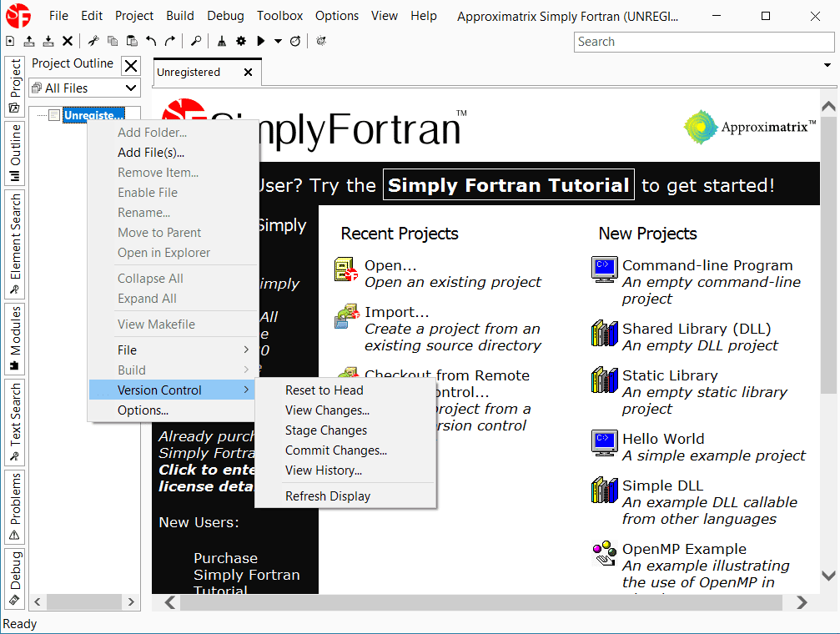
Task: Open the Project menu
Action: [134, 16]
